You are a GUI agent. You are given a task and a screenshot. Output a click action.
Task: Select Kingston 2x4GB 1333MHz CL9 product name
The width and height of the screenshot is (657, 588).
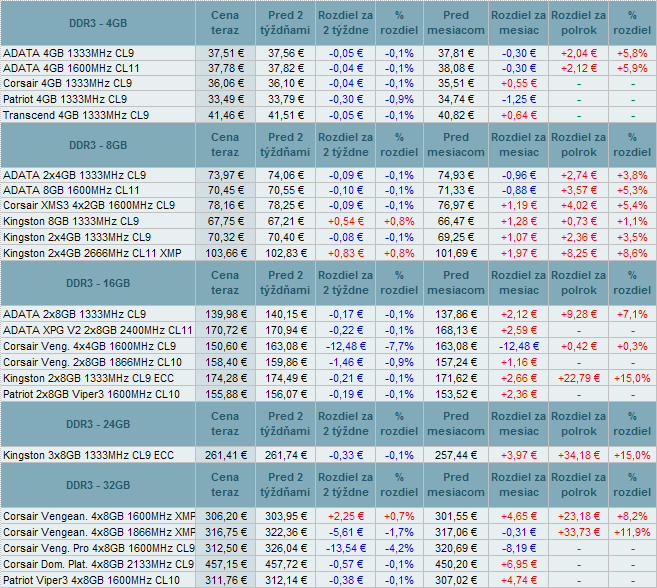coord(77,237)
